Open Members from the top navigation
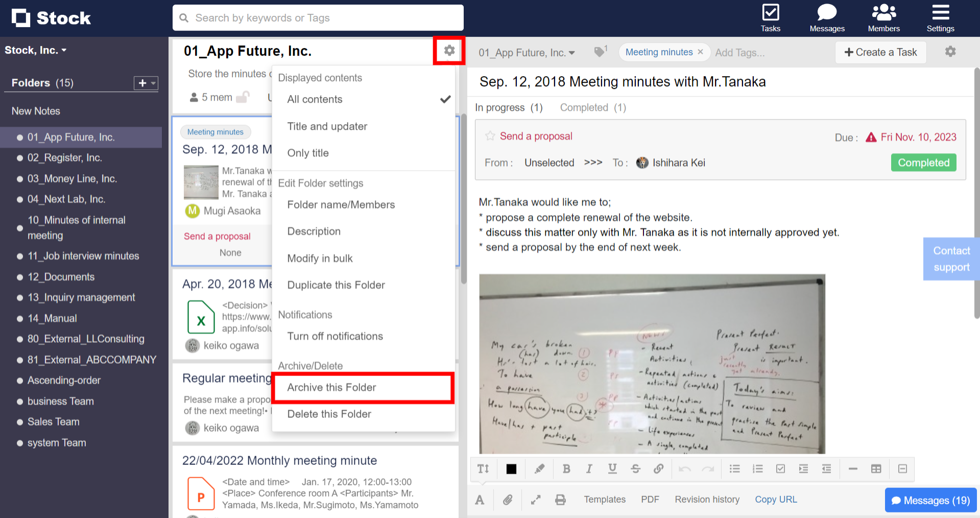Screen dimensions: 980x518 tap(883, 17)
